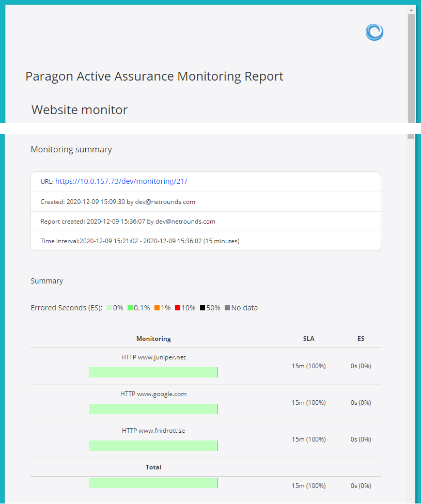Click the SLA value 15m (100%) for juniper.net
The height and width of the screenshot is (504, 421).
(309, 366)
